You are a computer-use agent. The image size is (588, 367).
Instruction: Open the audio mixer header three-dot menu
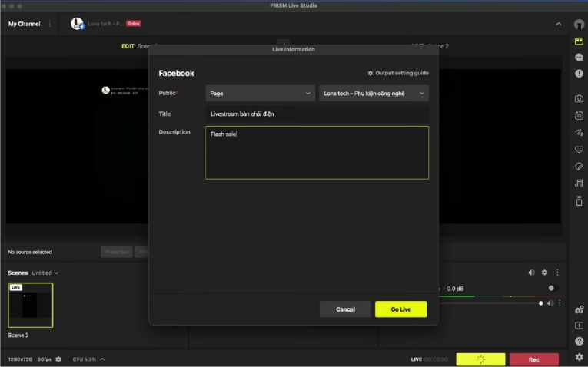coord(557,273)
